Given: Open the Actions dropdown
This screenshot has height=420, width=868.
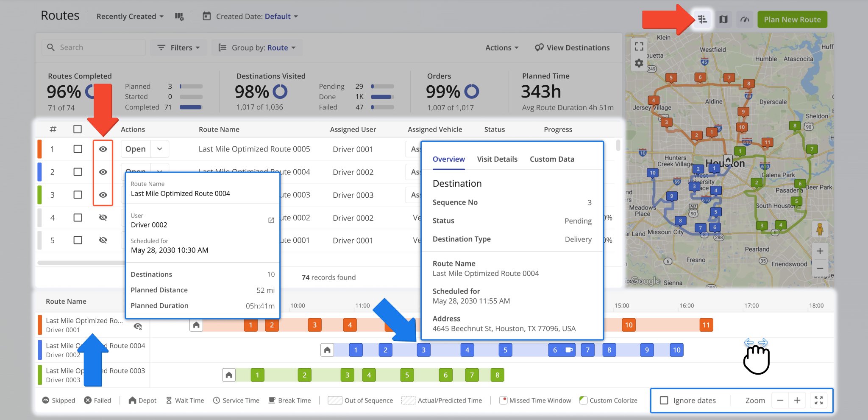Looking at the screenshot, I should (501, 48).
